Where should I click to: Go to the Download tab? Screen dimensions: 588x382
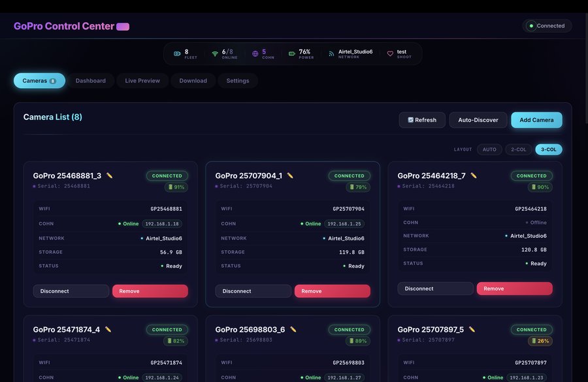point(193,80)
